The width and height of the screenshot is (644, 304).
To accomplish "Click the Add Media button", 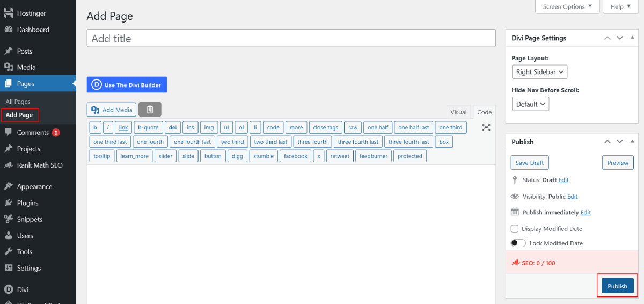I will [x=112, y=110].
